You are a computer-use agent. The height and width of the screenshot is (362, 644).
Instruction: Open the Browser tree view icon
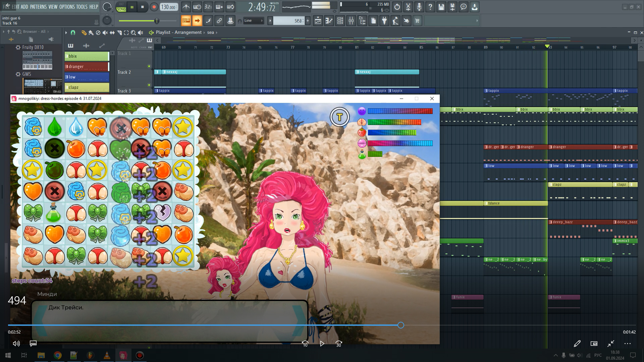click(362, 21)
